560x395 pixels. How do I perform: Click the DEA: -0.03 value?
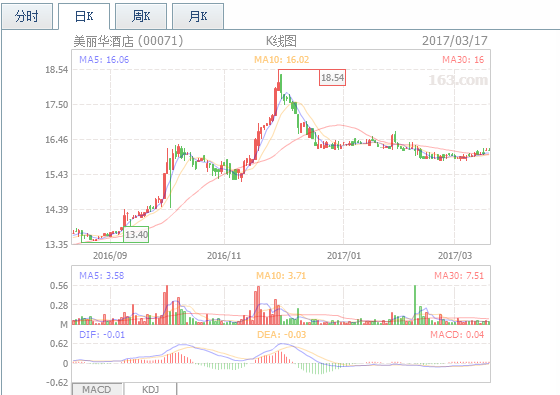point(281,335)
